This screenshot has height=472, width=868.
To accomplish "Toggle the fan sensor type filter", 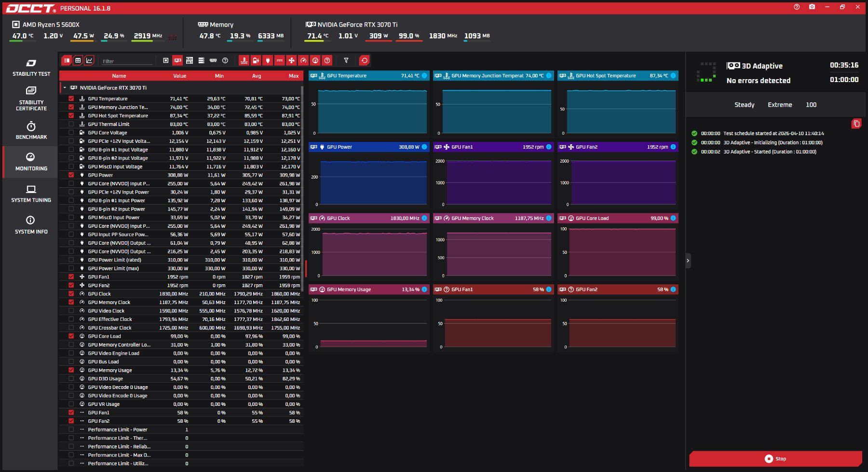I will point(291,60).
